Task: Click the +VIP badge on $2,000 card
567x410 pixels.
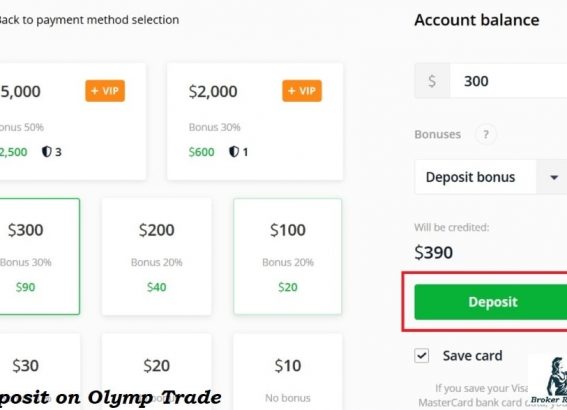Action: [302, 91]
